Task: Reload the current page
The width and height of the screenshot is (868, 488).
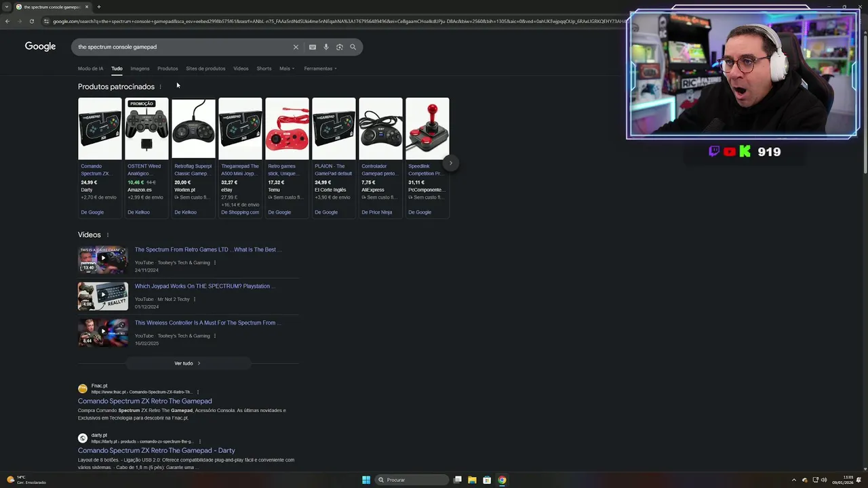Action: [31, 21]
